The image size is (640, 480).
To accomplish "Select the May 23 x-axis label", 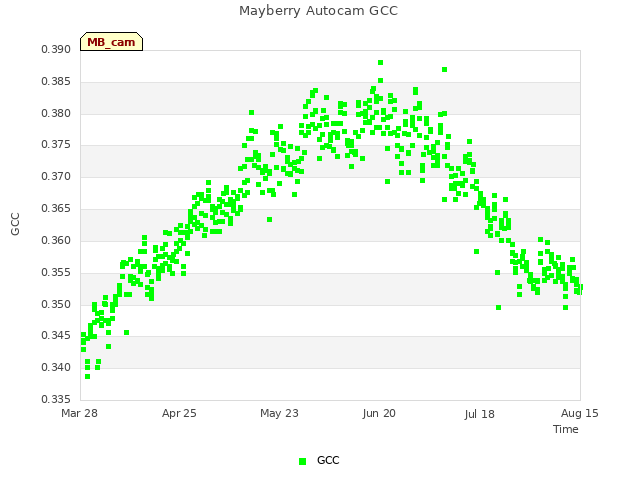I will (280, 413).
